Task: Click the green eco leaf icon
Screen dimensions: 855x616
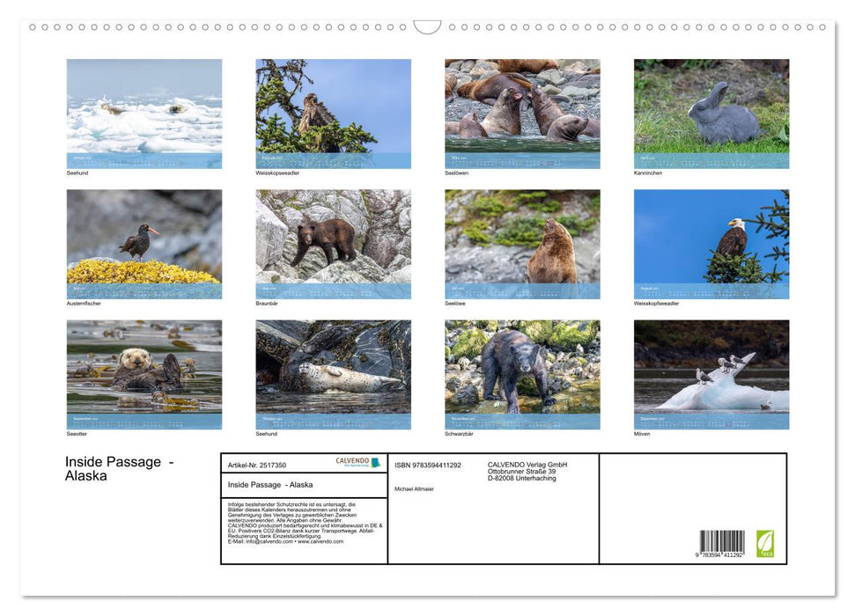Action: tap(764, 544)
